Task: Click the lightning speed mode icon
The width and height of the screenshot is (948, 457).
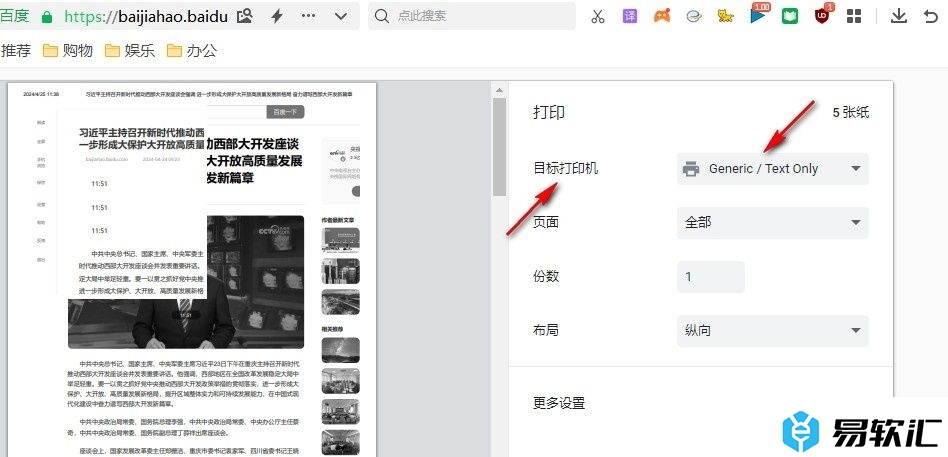Action: (x=276, y=16)
